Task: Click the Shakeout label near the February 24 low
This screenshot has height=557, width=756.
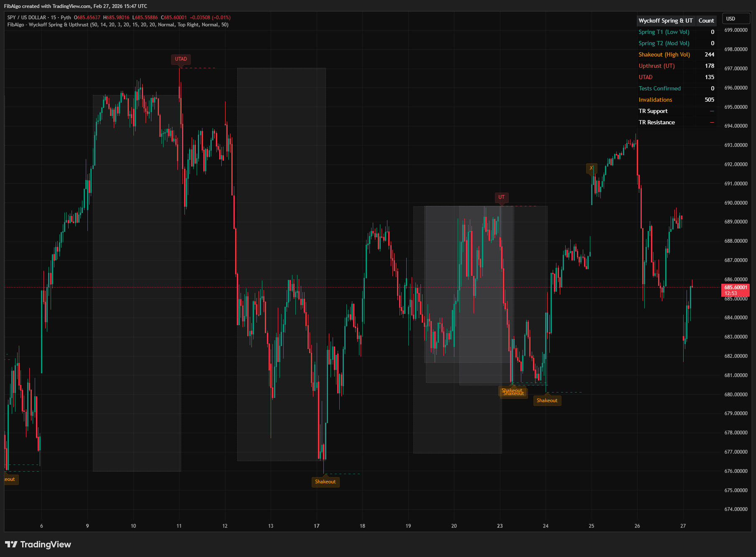Action: (x=547, y=400)
